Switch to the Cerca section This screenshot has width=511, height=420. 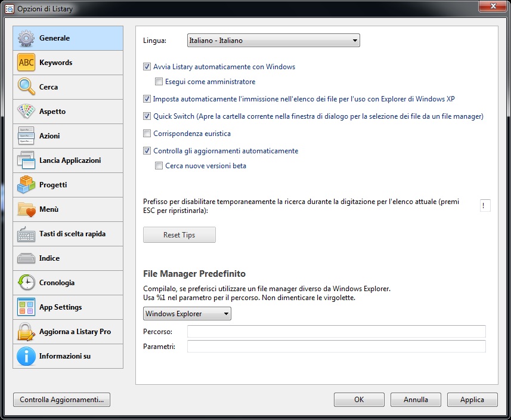(x=68, y=87)
